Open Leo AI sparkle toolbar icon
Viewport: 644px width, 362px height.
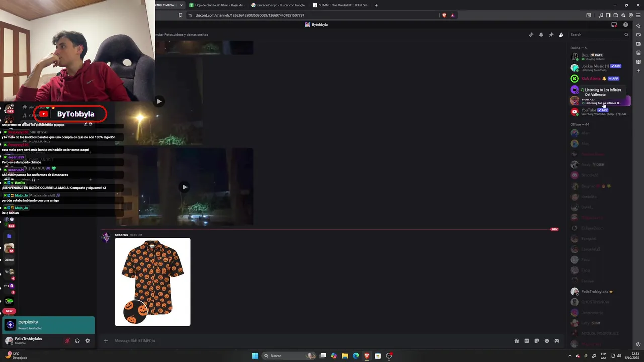pos(623,15)
